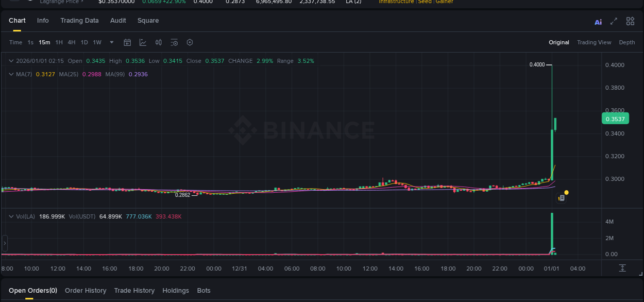Screen dimensions: 644x302
Task: Switch to the Trading Data tab
Action: click(x=79, y=21)
